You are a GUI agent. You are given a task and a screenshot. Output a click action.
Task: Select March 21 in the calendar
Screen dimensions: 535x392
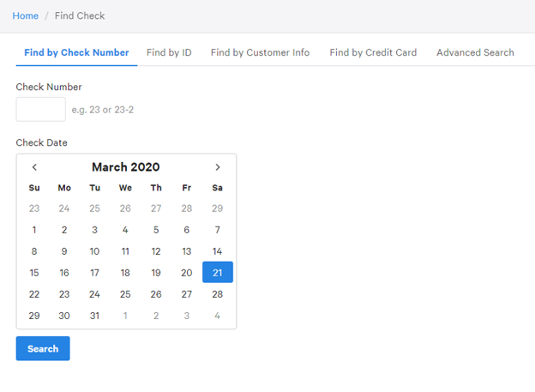[x=218, y=273]
